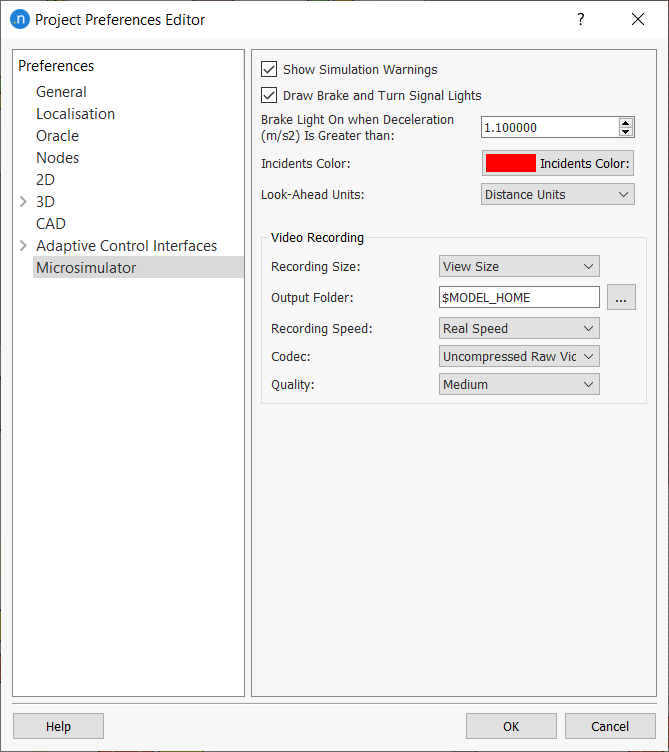Viewport: 669px width, 752px height.
Task: Browse for output folder with ellipsis button
Action: [621, 297]
